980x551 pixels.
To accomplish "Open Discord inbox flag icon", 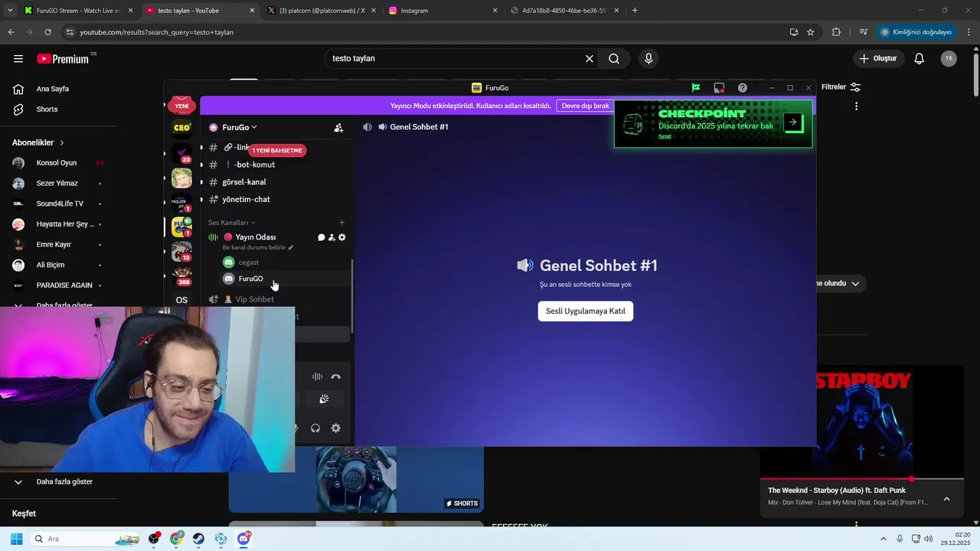I will coord(696,88).
